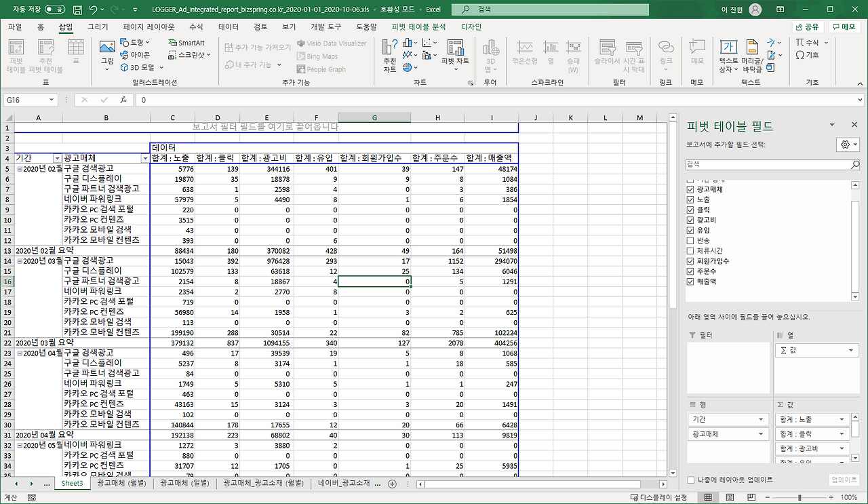Adjust the zoom slider in the status bar
Screen dimensions: 868x504
[x=799, y=497]
